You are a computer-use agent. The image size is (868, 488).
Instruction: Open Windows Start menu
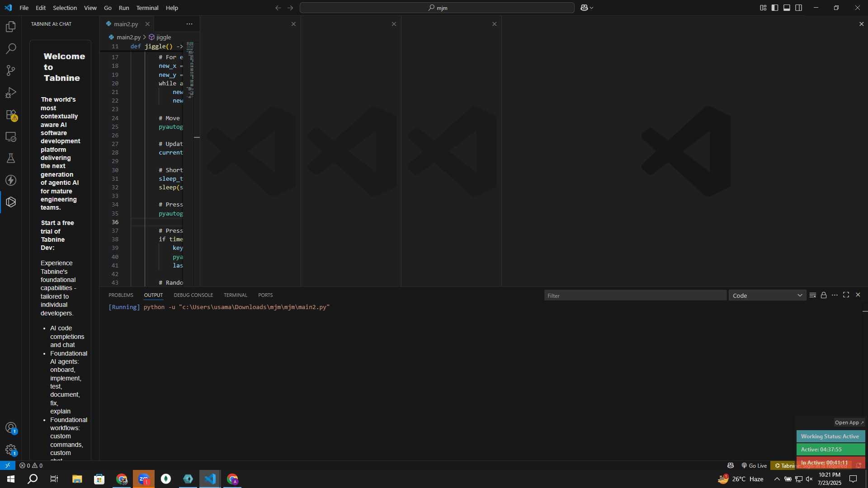click(x=11, y=479)
